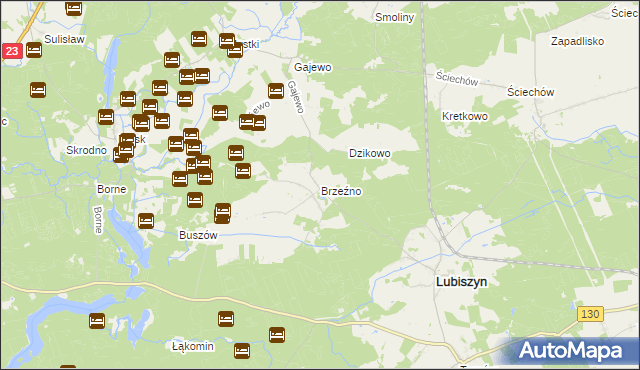Select the Zapadlisko village label
Image resolution: width=640 pixels, height=370 pixels.
[578, 41]
